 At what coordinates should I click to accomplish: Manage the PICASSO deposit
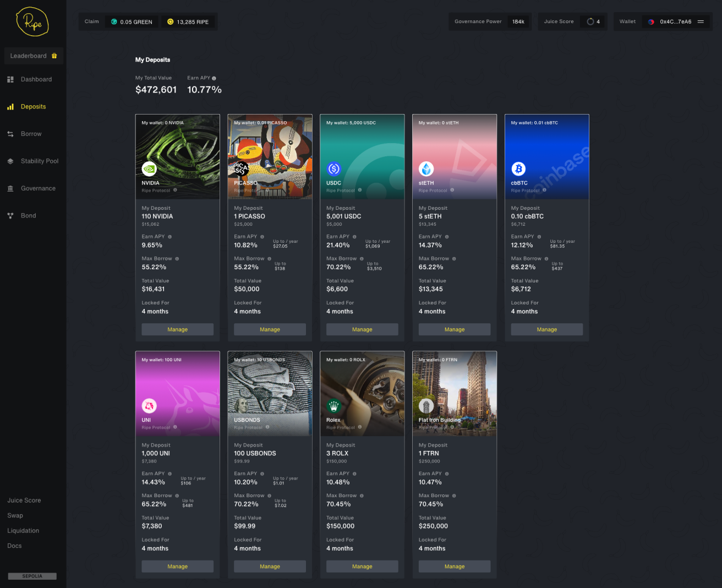pos(270,329)
